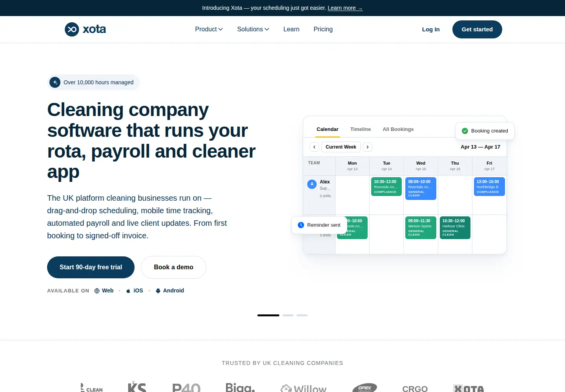Switch to the Calendar tab
565x392 pixels.
coord(328,129)
